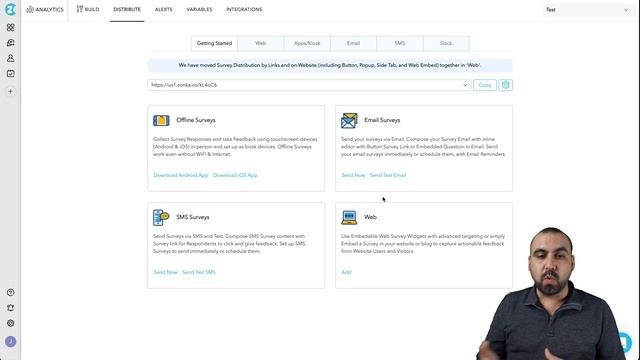
Task: Click Send Now under SMS Surveys
Action: pyautogui.click(x=165, y=272)
